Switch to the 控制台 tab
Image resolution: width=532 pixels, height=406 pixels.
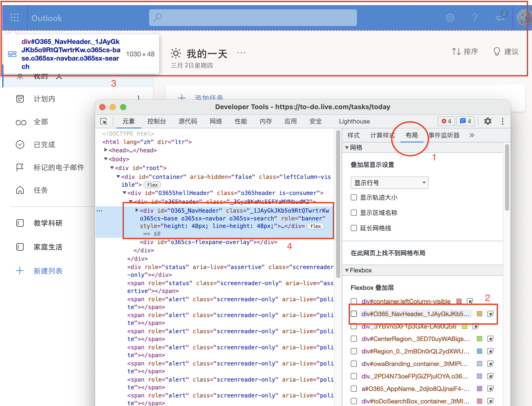click(157, 121)
